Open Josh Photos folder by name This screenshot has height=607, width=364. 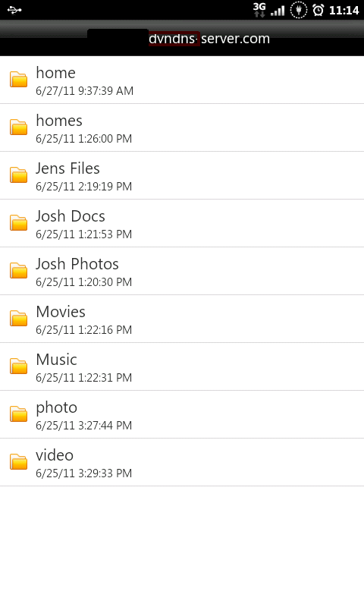[x=77, y=264]
